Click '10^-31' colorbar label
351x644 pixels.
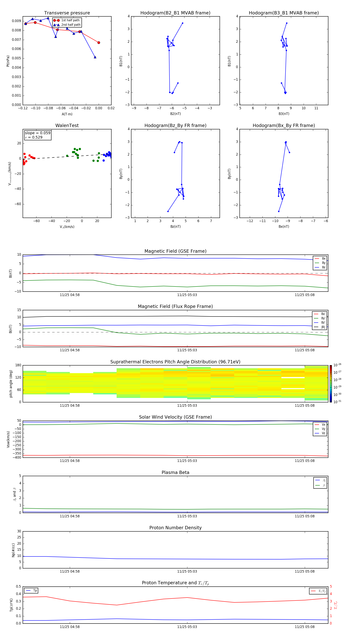pyautogui.click(x=337, y=402)
